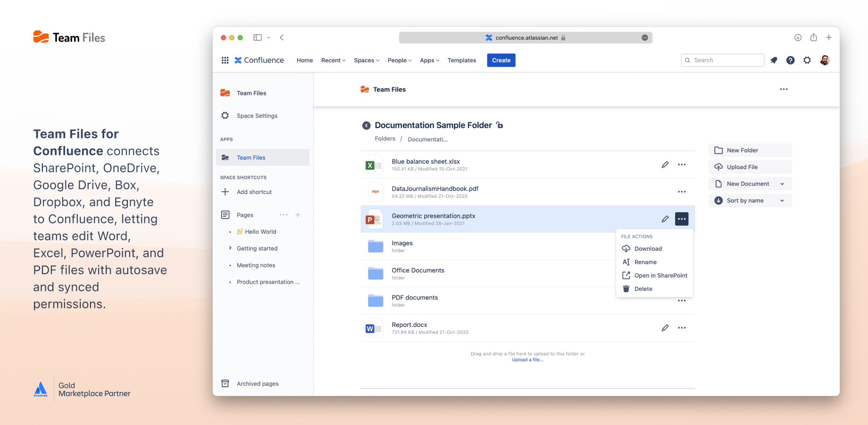Open the notifications icon in Confluence header

(774, 60)
